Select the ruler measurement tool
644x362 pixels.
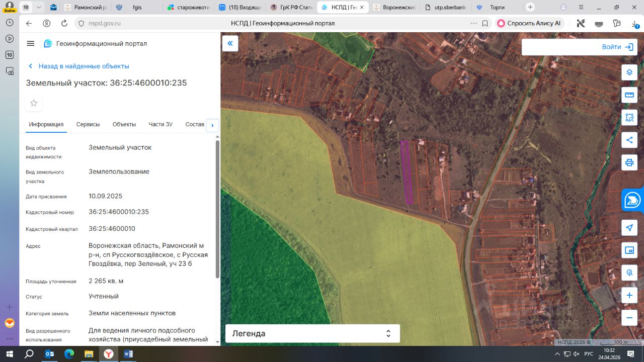click(629, 95)
